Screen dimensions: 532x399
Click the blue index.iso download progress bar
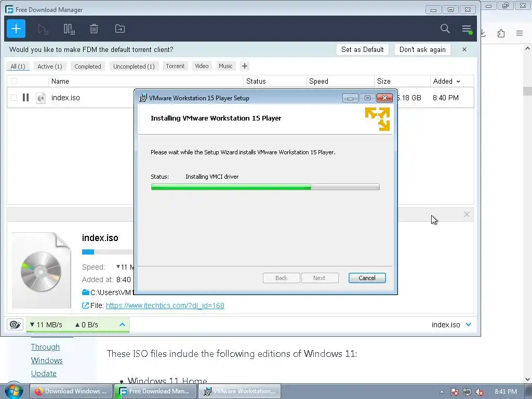click(107, 252)
